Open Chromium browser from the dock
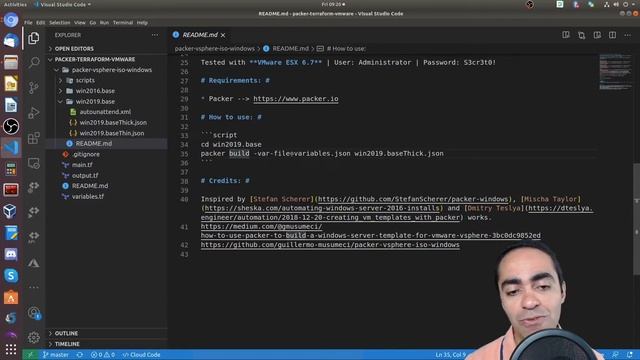 [x=11, y=20]
